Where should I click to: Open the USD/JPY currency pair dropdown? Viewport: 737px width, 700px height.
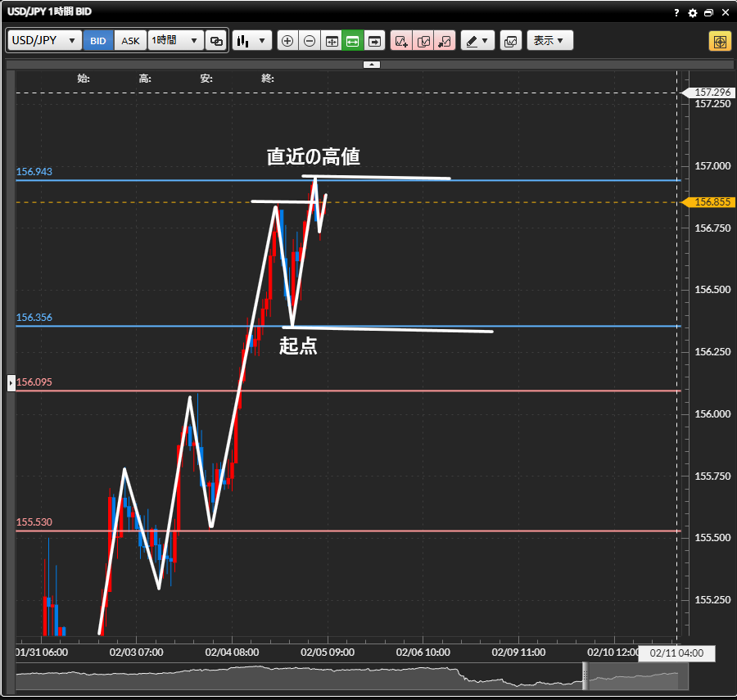pyautogui.click(x=44, y=40)
